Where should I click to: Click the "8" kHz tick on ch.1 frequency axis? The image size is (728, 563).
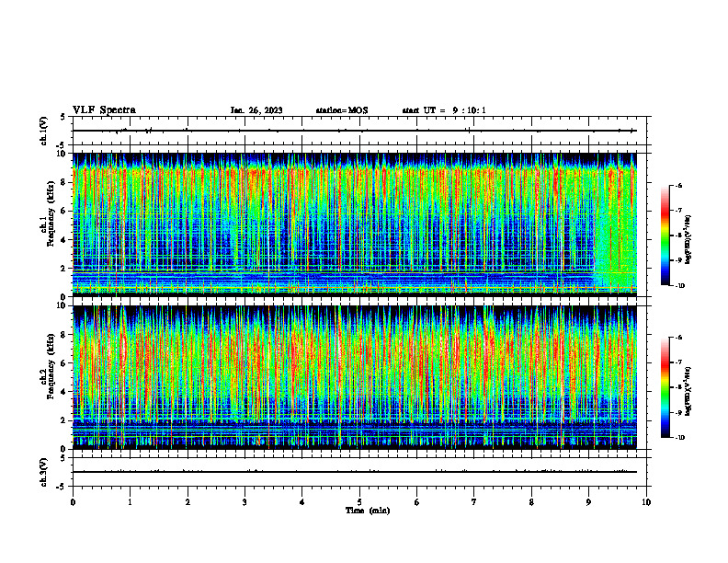coord(64,182)
